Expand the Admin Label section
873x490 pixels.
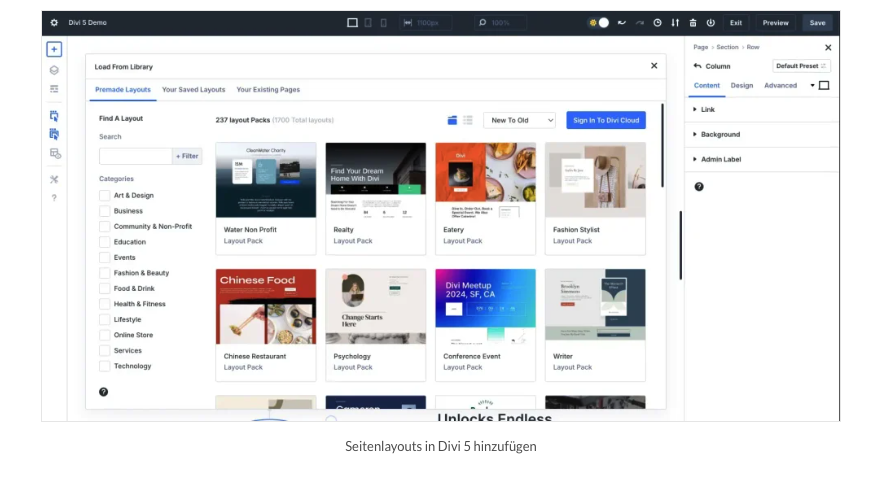pos(720,159)
